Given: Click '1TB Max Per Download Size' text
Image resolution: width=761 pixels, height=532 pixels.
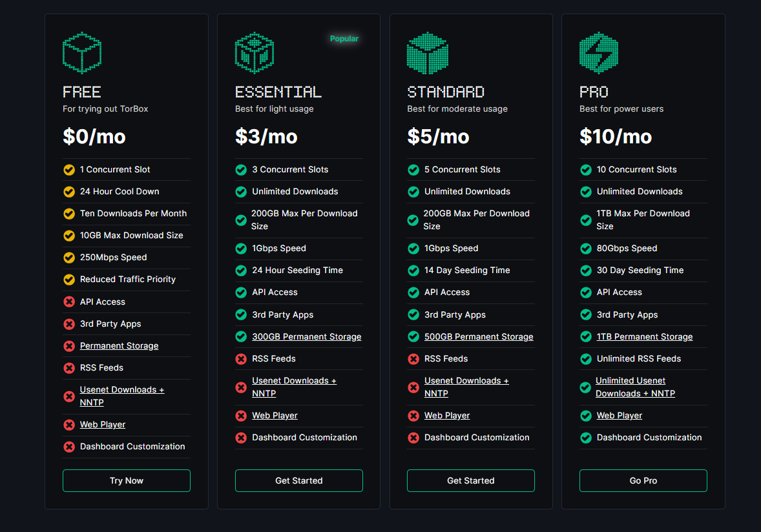Looking at the screenshot, I should point(643,220).
